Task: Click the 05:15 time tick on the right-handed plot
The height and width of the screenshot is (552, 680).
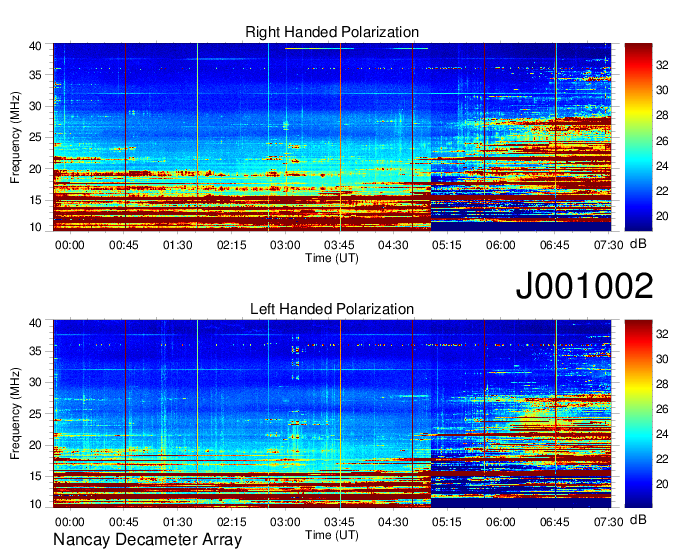Action: coord(447,245)
